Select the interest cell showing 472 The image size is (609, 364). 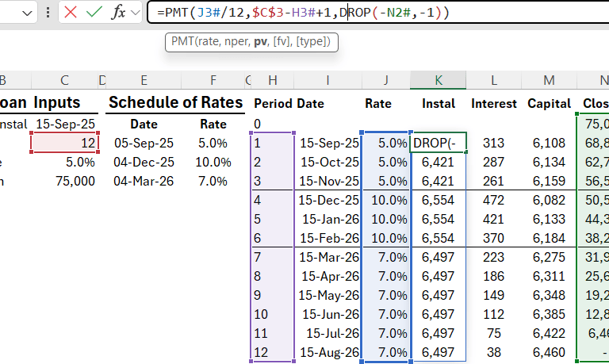tap(494, 200)
